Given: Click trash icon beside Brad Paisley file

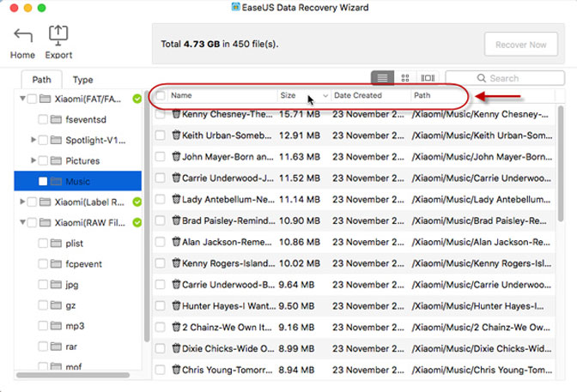Looking at the screenshot, I should tap(176, 220).
